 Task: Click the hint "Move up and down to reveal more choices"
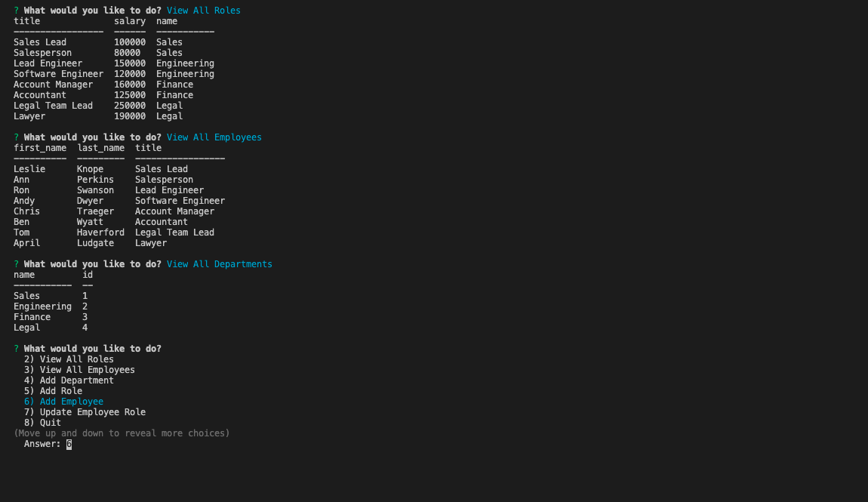pyautogui.click(x=122, y=433)
